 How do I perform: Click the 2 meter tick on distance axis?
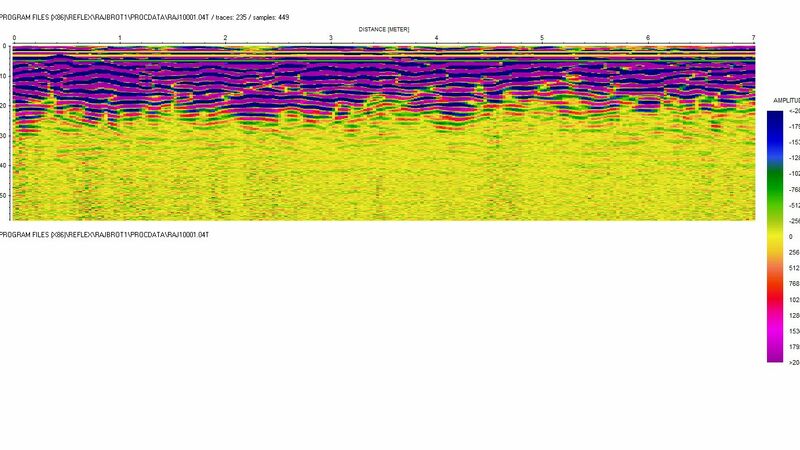click(x=225, y=38)
